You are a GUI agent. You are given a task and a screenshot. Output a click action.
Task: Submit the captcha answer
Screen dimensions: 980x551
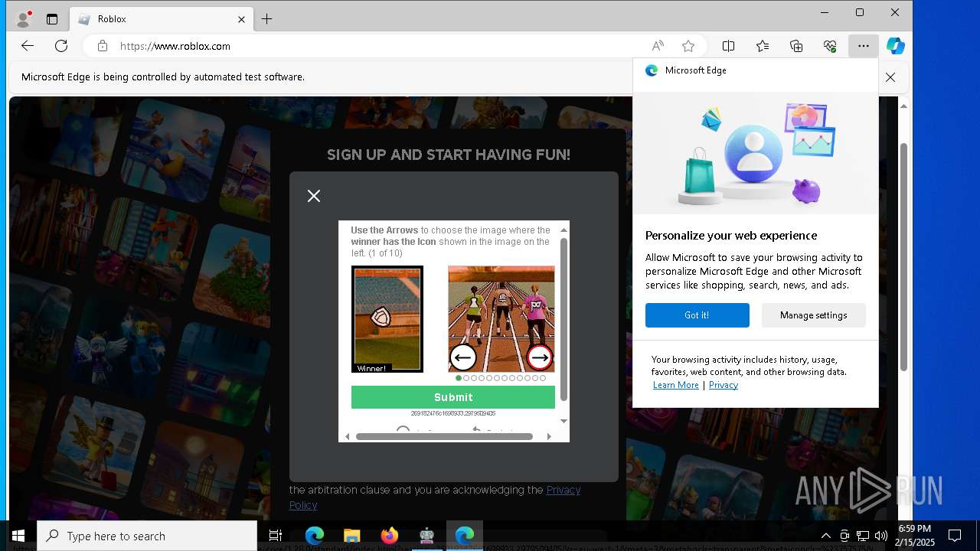coord(453,397)
